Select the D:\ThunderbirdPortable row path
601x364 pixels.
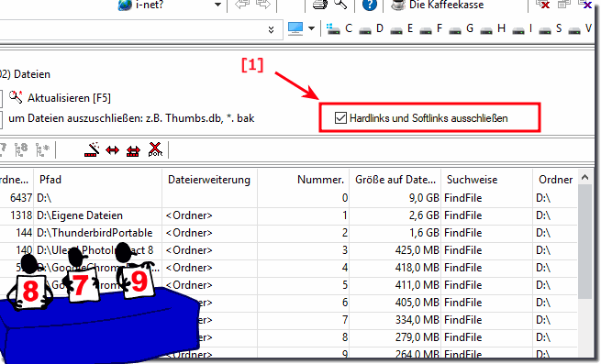pos(95,233)
